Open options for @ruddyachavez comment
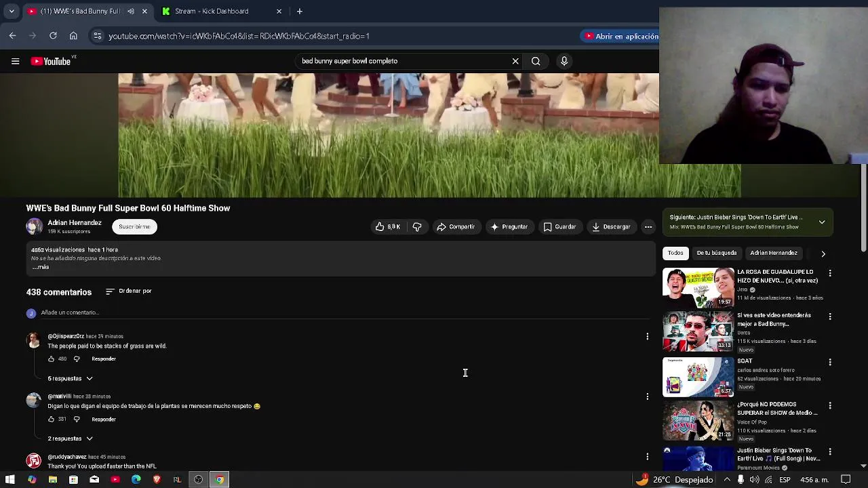868x488 pixels. click(647, 456)
